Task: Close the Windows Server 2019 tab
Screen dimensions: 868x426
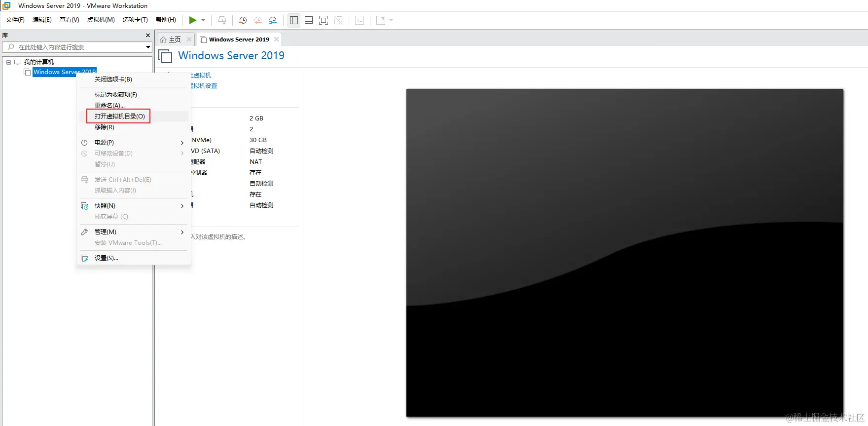Action: [x=276, y=39]
